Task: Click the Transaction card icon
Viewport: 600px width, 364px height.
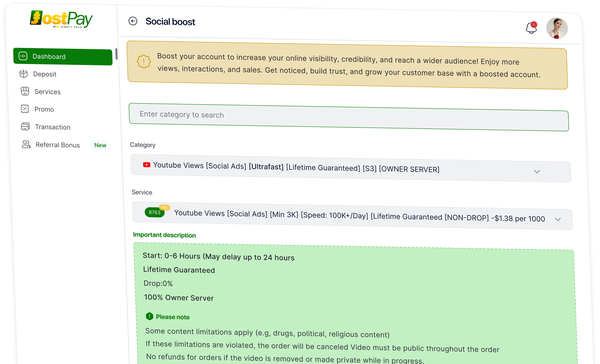Action: coord(25,126)
